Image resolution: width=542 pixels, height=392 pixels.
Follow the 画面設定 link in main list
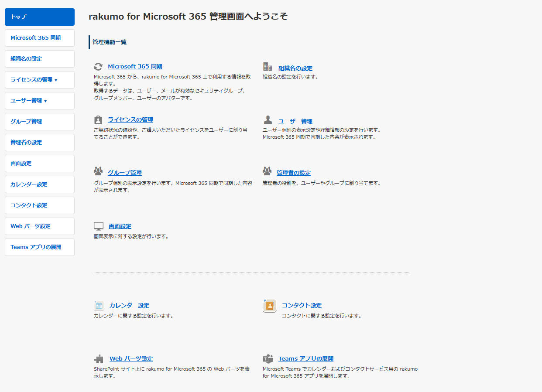coord(120,226)
